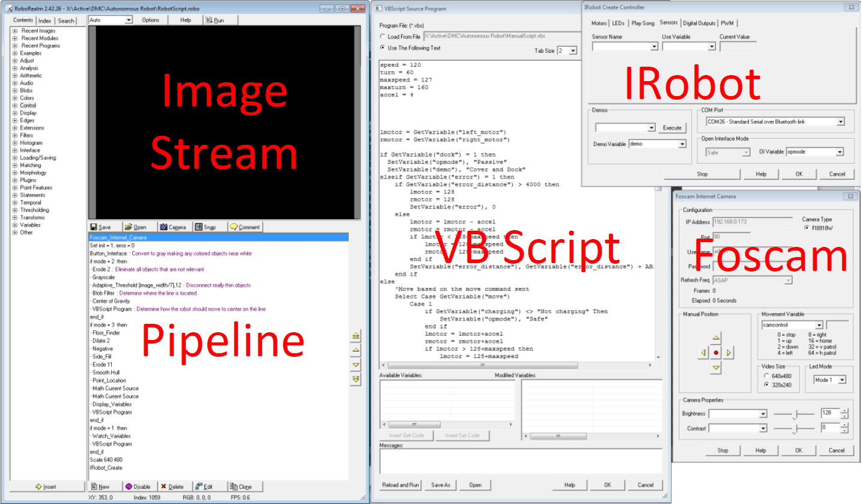
Task: Open the Motors tab in IRobot
Action: [x=599, y=23]
